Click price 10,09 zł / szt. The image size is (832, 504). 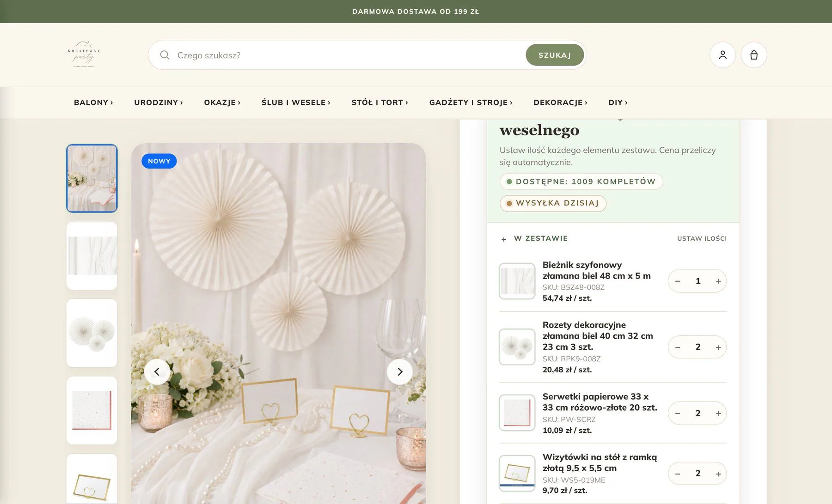pos(567,431)
